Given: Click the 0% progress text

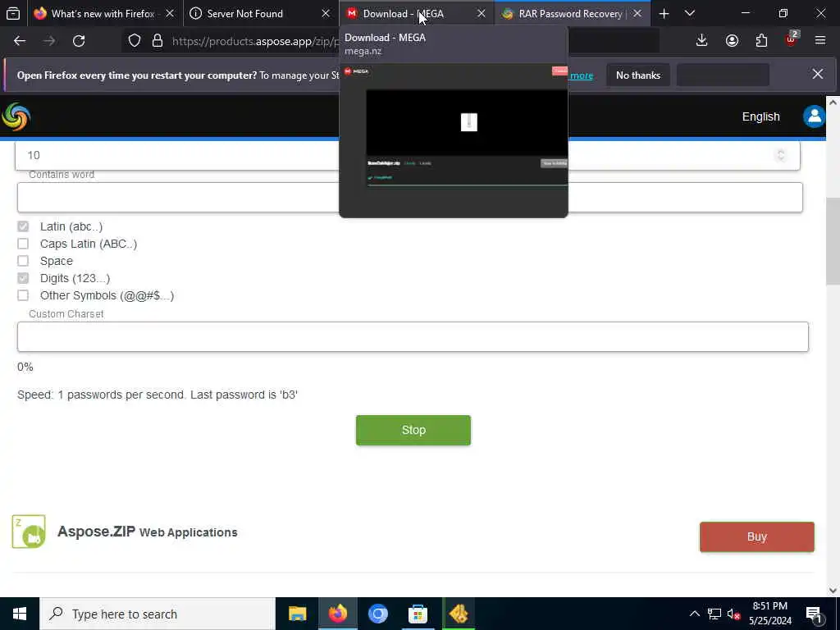Looking at the screenshot, I should tap(25, 367).
